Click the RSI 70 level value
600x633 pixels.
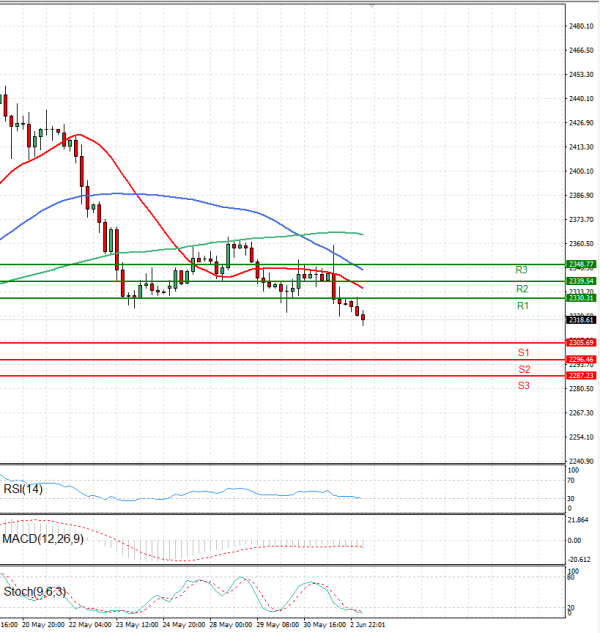[x=571, y=480]
